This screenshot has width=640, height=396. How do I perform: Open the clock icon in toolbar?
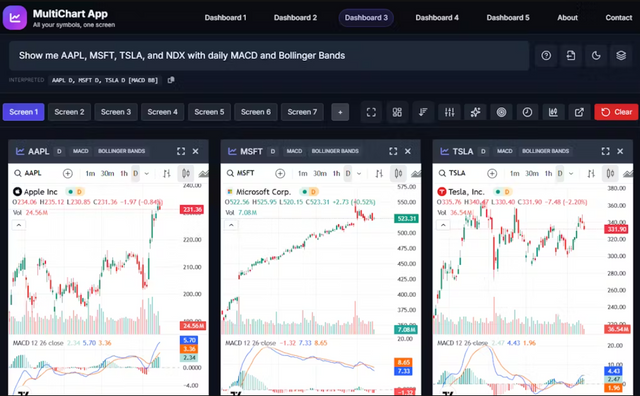pyautogui.click(x=527, y=112)
